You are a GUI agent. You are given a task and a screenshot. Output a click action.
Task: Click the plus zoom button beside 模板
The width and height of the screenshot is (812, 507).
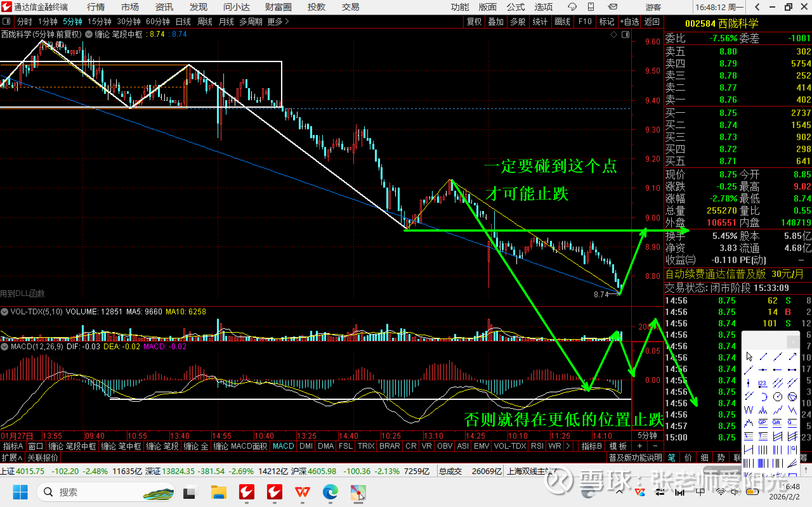[x=639, y=446]
